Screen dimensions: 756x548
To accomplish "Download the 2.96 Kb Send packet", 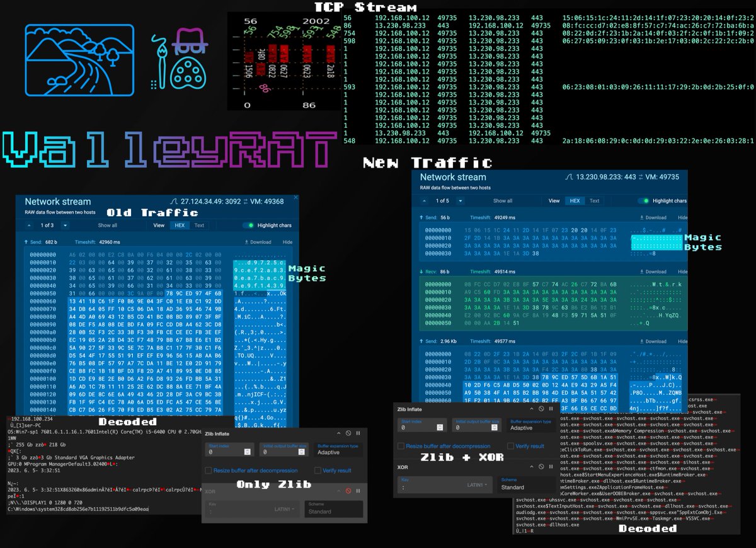I will click(x=653, y=341).
